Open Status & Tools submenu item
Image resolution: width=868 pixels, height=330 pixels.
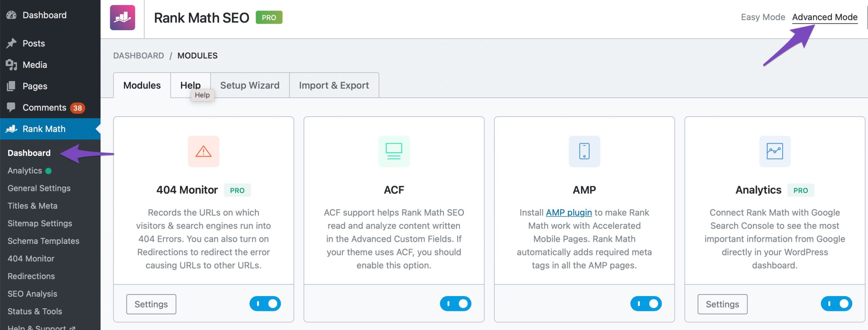(35, 312)
